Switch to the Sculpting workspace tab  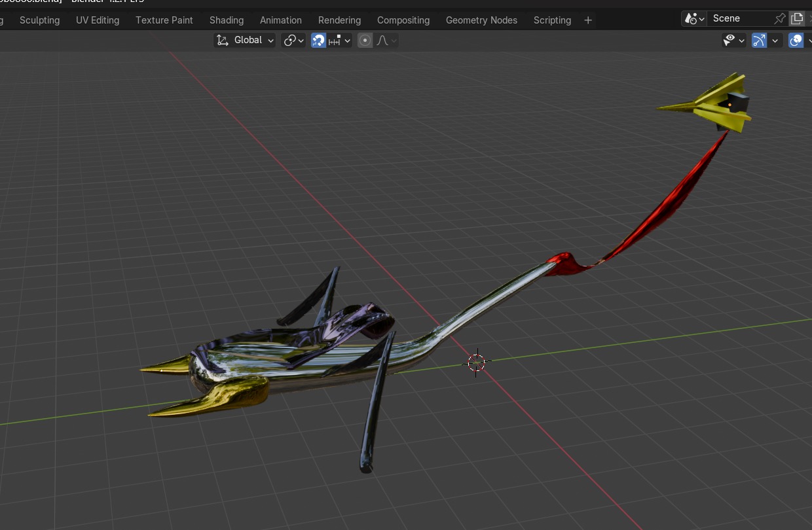coord(39,20)
